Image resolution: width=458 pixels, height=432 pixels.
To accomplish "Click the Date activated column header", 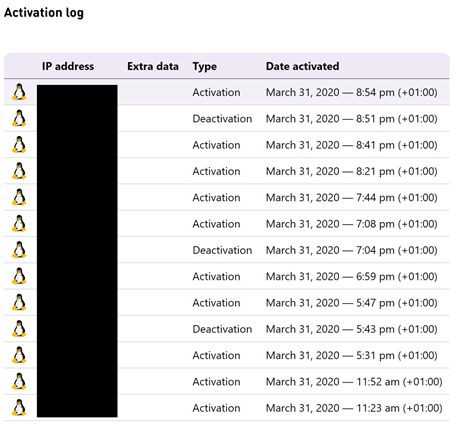I will pos(303,66).
